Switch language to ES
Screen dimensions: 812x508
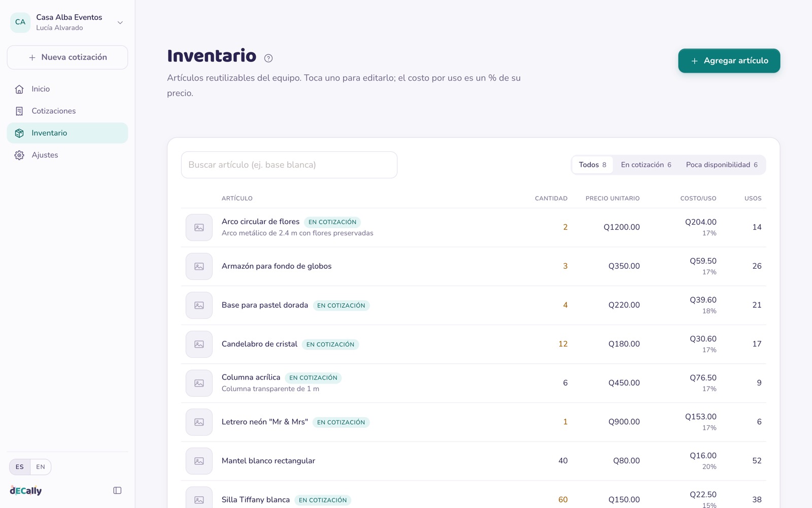click(x=20, y=467)
